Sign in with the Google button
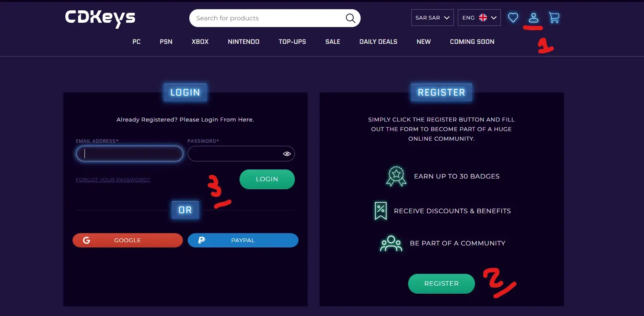The height and width of the screenshot is (316, 644). pyautogui.click(x=128, y=240)
